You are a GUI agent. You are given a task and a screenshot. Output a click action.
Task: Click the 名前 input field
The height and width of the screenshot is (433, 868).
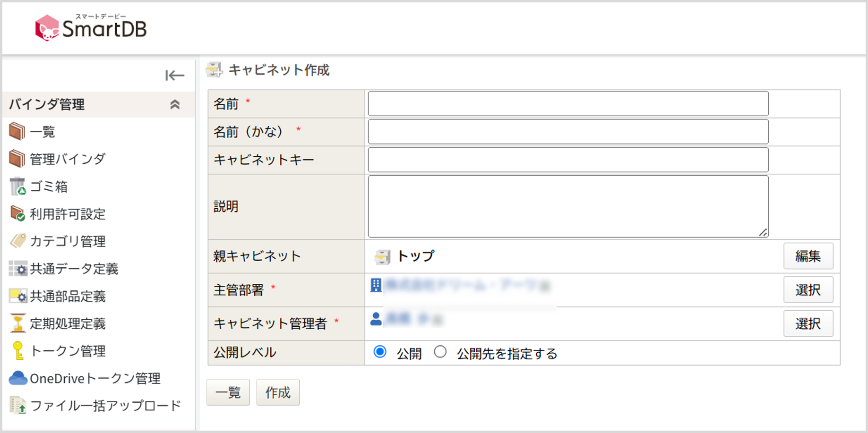[x=567, y=103]
